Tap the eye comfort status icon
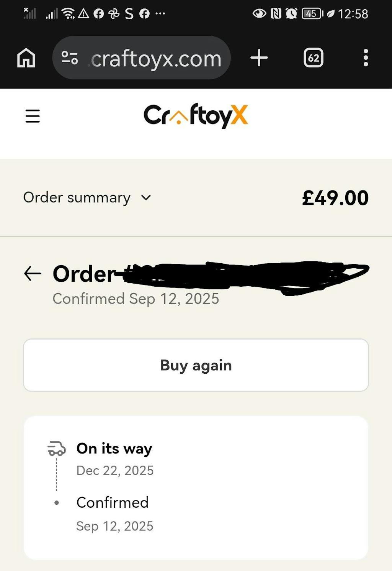This screenshot has height=571, width=392. click(259, 14)
